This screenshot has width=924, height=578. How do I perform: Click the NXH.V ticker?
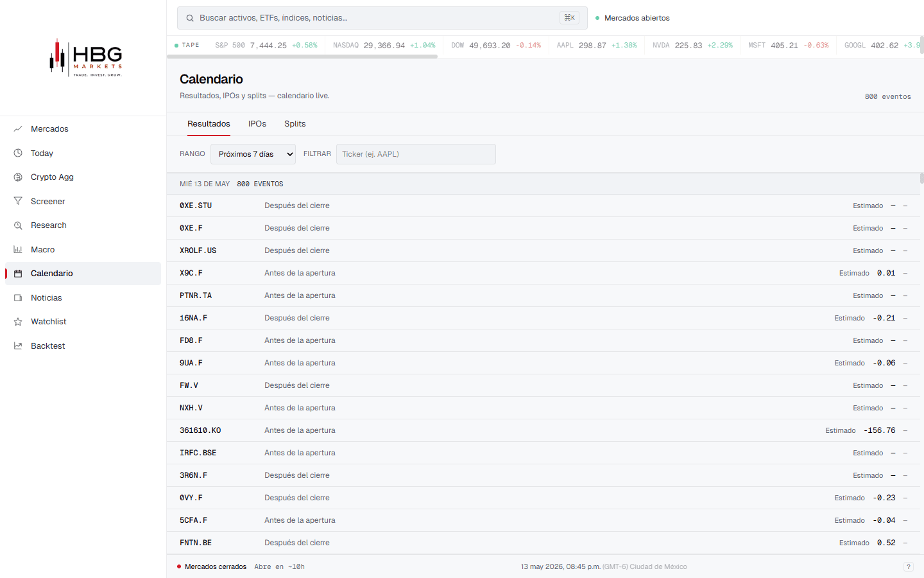click(x=191, y=408)
